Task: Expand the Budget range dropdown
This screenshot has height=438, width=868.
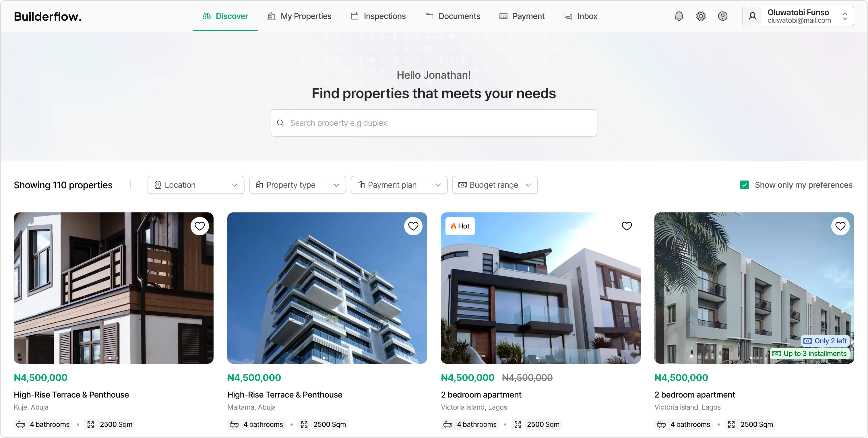Action: click(x=495, y=185)
